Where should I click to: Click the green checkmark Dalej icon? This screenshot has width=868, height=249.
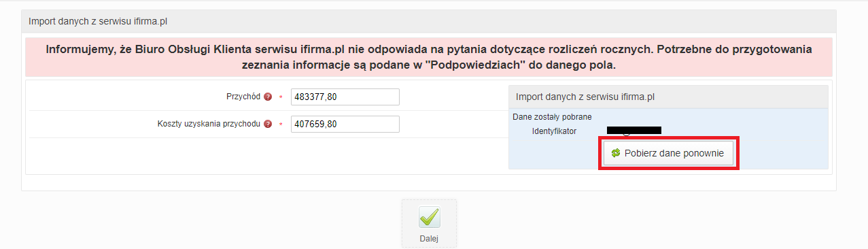tap(429, 217)
